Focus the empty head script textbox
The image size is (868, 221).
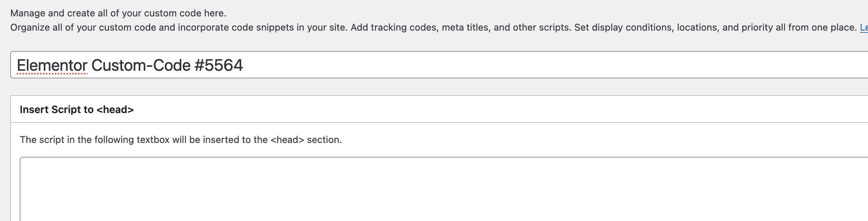444,189
